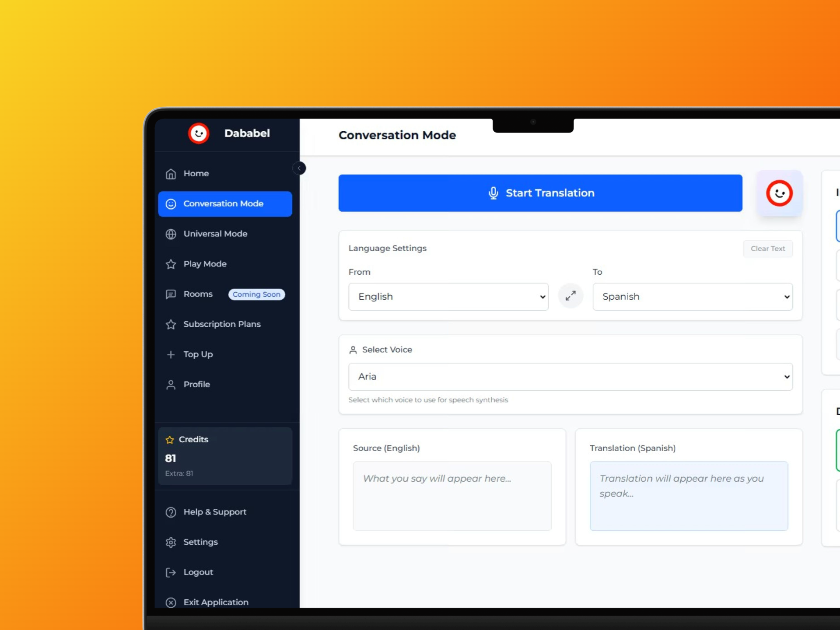Click the Conversation Mode page heading
The width and height of the screenshot is (840, 630).
pyautogui.click(x=397, y=135)
